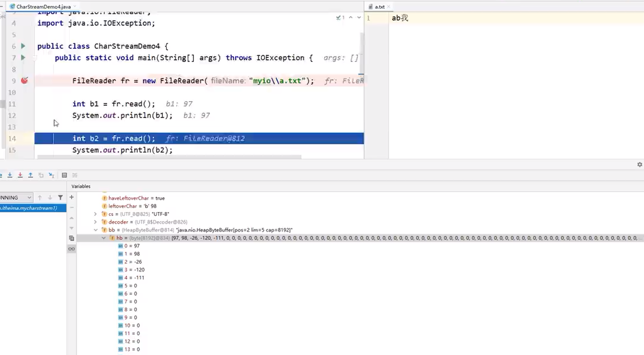Select the haveLeftoverChar = true variable
644x355 pixels.
pyautogui.click(x=136, y=198)
